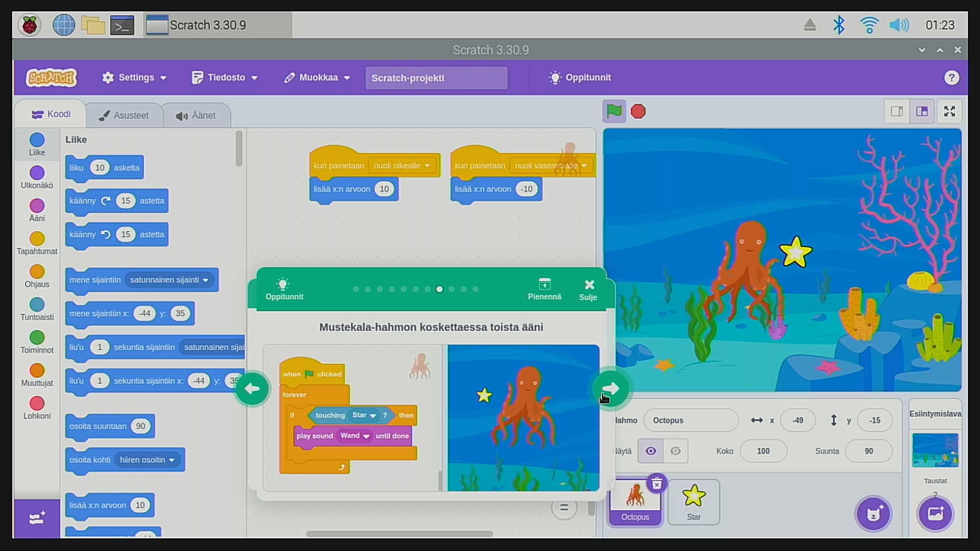Image resolution: width=980 pixels, height=551 pixels.
Task: Select the Muuttujat block category
Action: (x=37, y=375)
